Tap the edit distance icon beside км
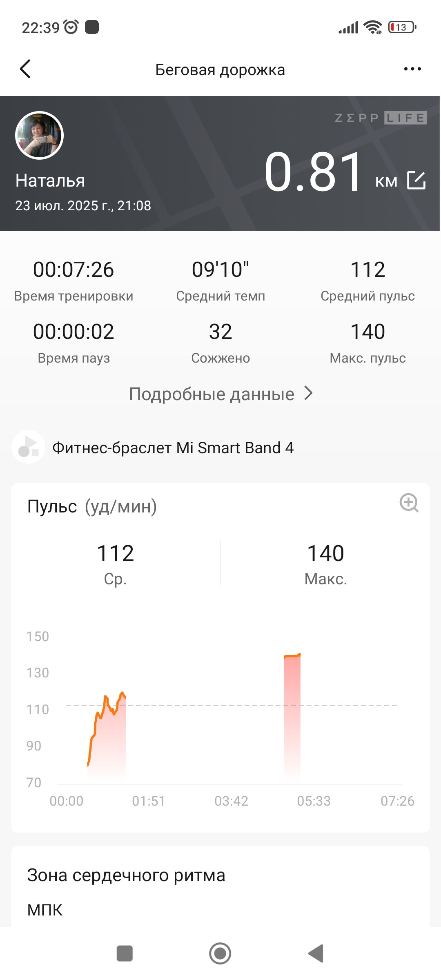 (x=416, y=180)
